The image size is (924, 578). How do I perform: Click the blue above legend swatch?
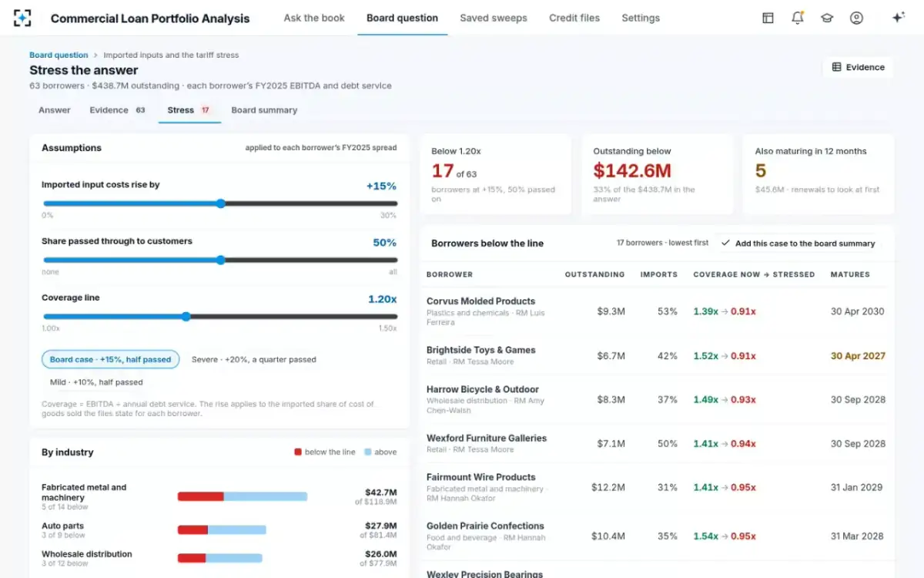pyautogui.click(x=368, y=452)
